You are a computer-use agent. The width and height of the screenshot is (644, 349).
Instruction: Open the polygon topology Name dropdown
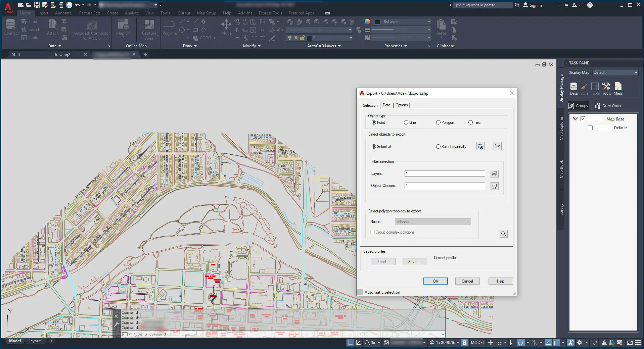click(x=467, y=221)
